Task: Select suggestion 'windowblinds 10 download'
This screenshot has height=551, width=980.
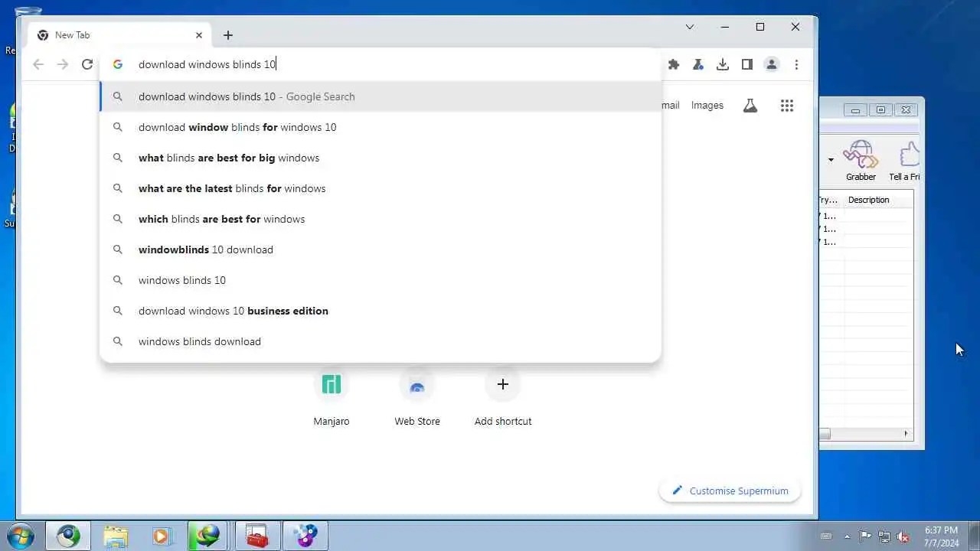Action: [x=381, y=249]
